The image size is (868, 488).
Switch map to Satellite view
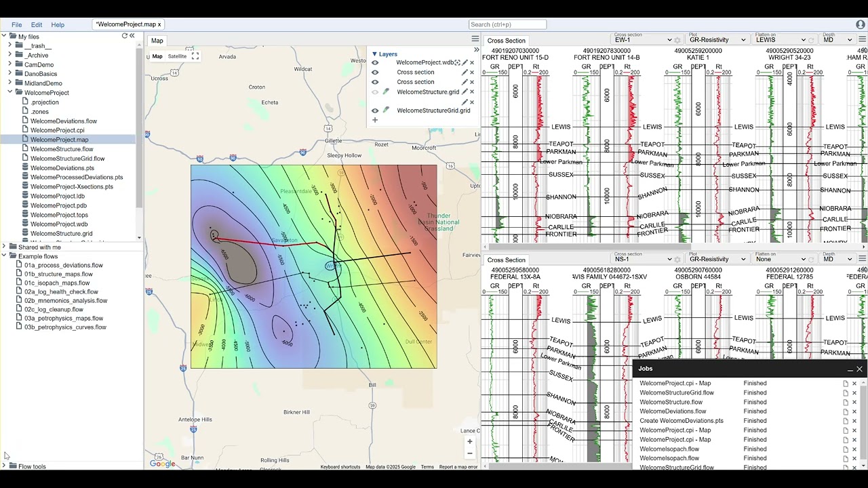tap(177, 56)
